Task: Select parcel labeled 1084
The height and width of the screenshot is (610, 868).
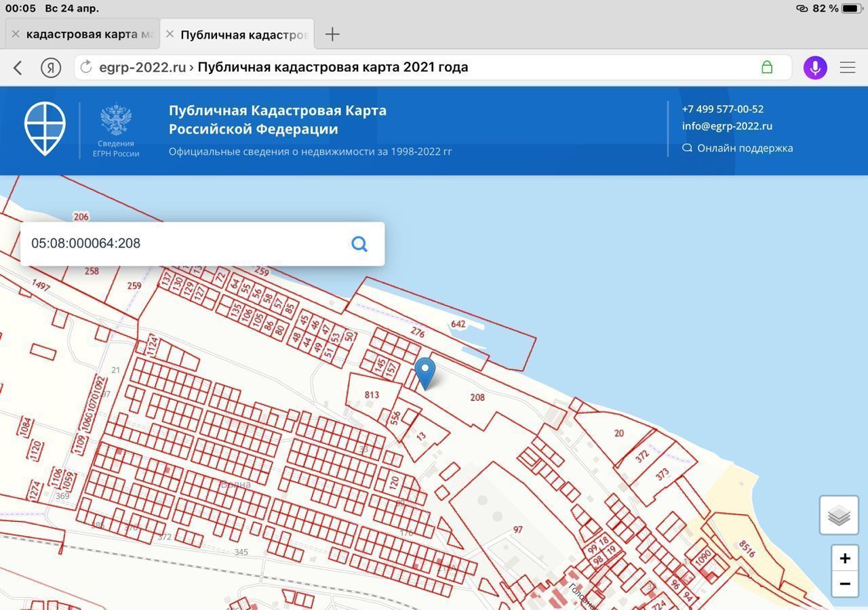Action: (26, 427)
